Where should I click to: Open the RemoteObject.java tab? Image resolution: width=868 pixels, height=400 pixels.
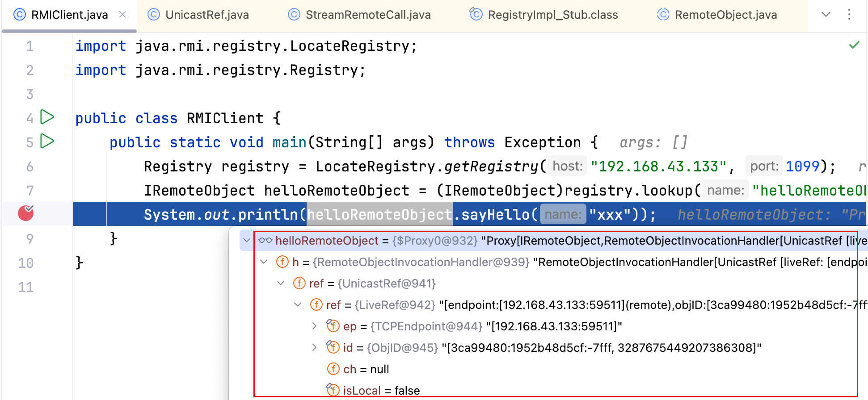coord(725,15)
